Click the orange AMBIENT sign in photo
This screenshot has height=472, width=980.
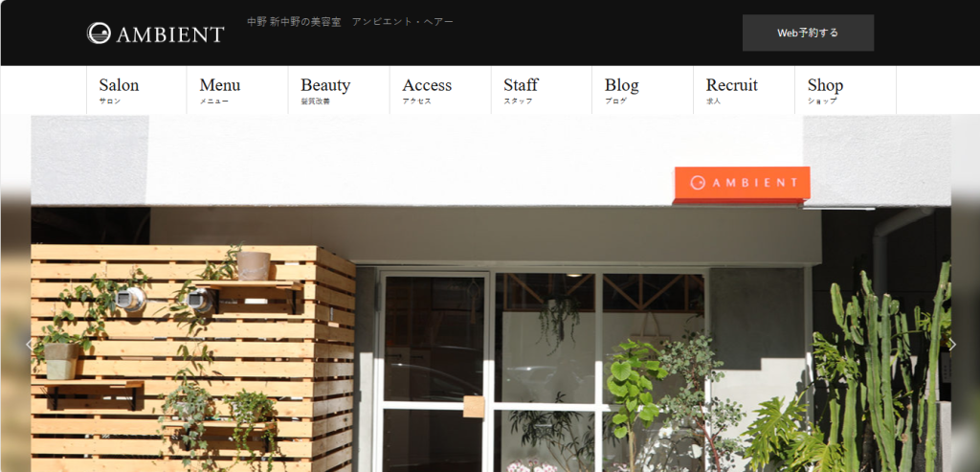point(742,185)
